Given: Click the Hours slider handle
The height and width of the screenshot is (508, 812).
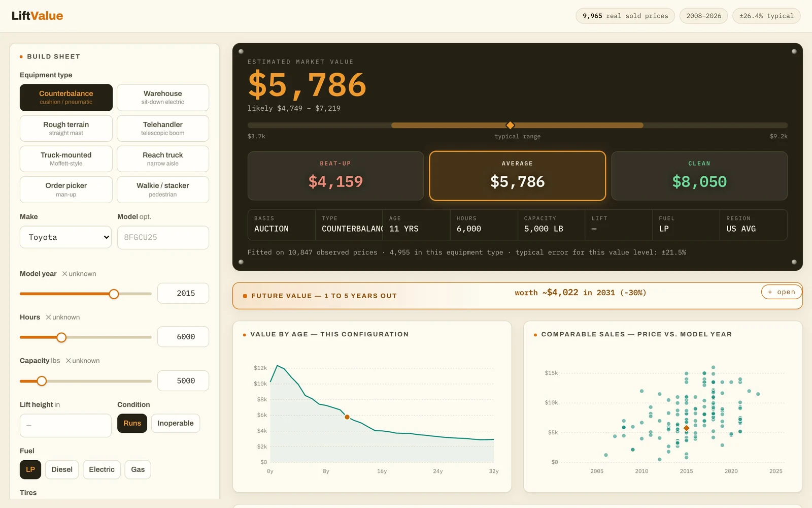Looking at the screenshot, I should pos(61,337).
